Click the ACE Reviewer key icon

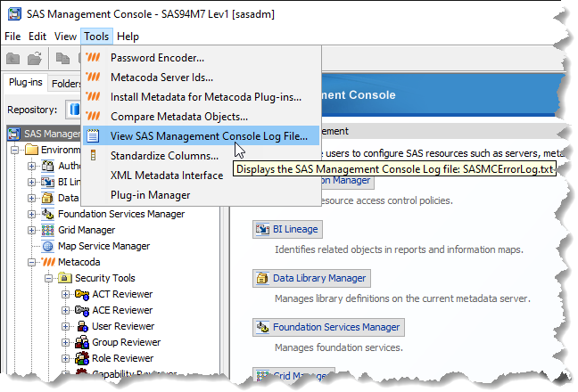point(82,310)
